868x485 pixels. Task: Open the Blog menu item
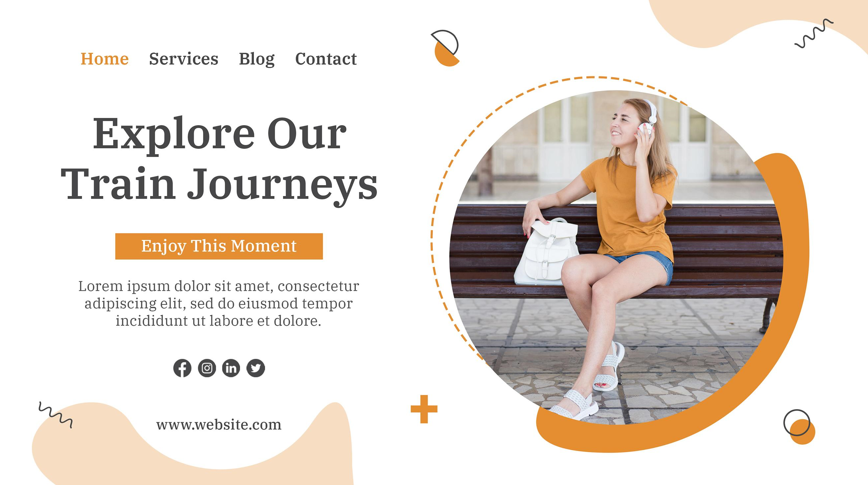coord(257,59)
